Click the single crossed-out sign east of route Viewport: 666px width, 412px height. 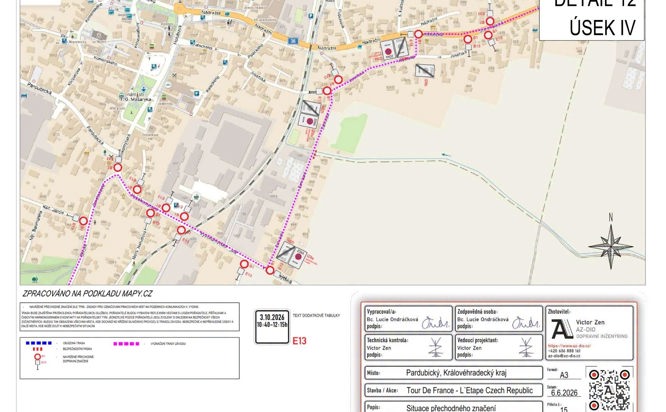pos(425,71)
